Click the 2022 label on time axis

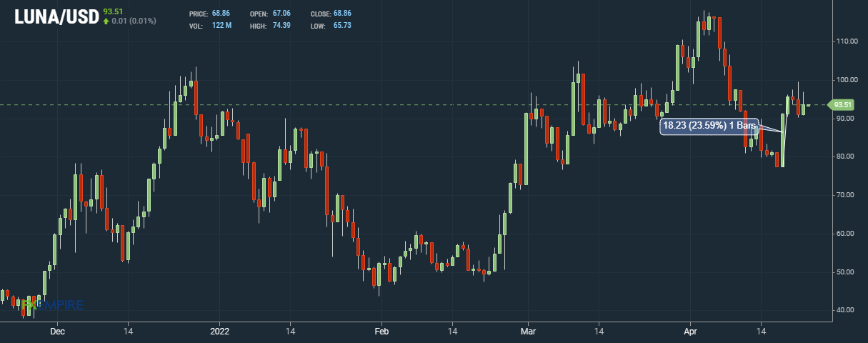click(x=219, y=332)
